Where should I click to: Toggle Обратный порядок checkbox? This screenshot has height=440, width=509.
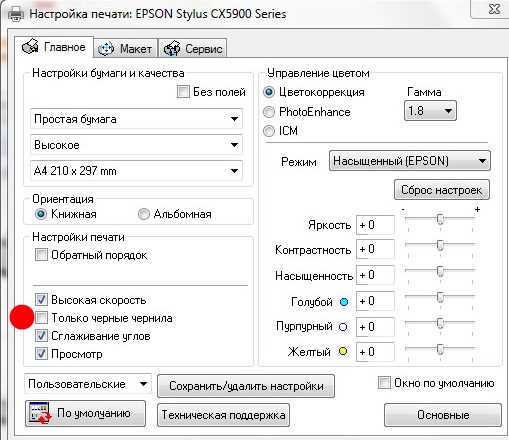(x=41, y=255)
